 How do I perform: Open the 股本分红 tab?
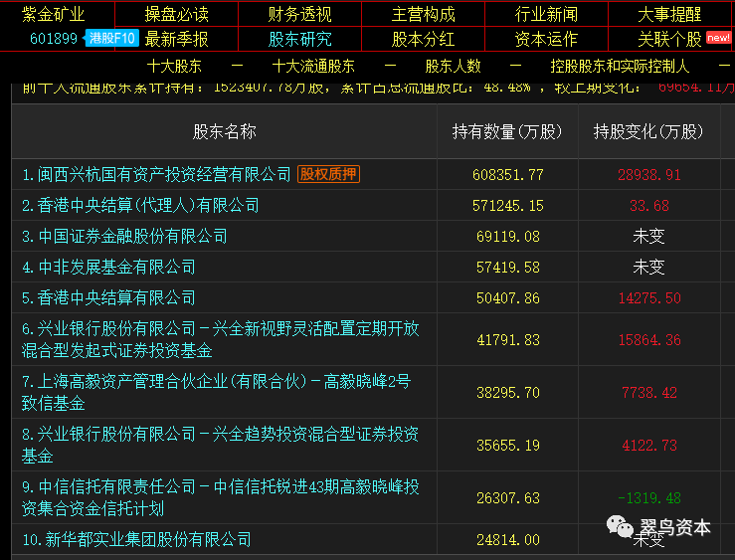coord(424,39)
